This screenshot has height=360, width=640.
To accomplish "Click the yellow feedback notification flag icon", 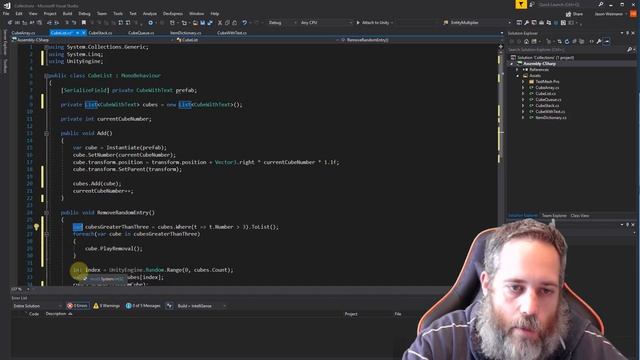I will (x=521, y=4).
